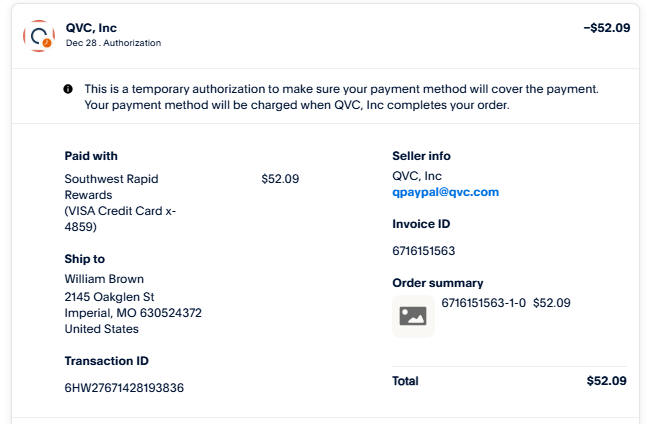653x424 pixels.
Task: Click the Seller info heading
Action: point(421,156)
